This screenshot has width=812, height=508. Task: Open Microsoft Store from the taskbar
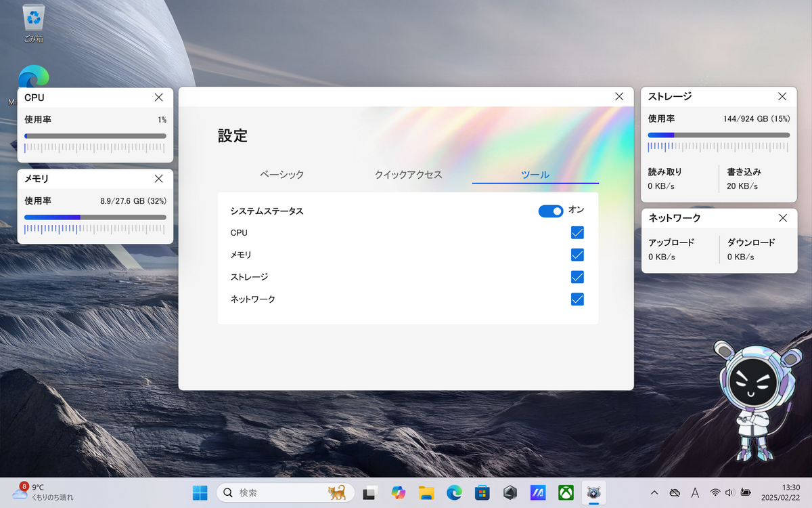(x=482, y=492)
